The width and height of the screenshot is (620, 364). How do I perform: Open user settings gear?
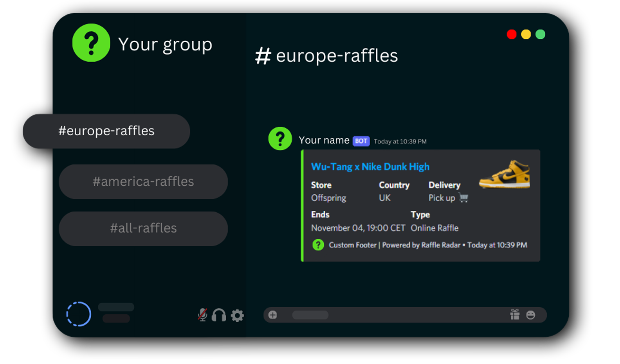pyautogui.click(x=237, y=315)
